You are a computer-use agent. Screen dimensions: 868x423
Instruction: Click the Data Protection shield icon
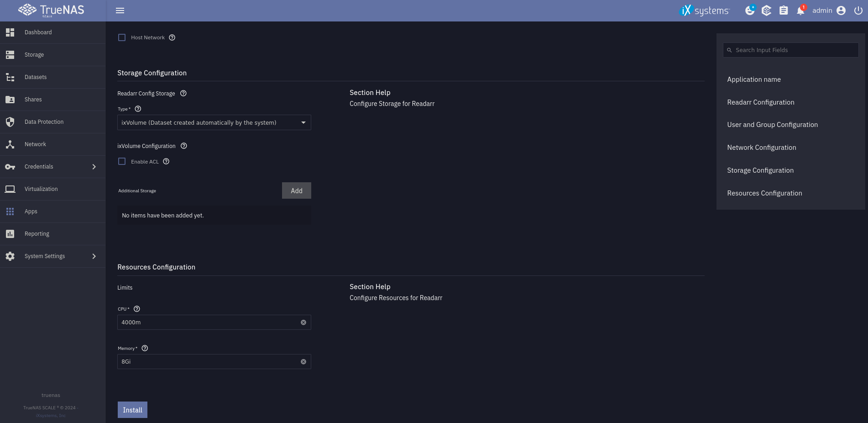click(10, 122)
